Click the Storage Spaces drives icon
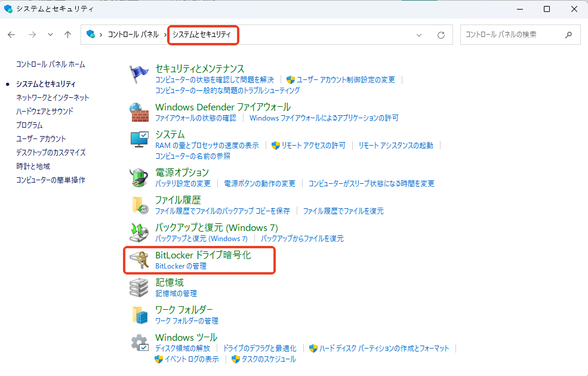This screenshot has height=376, width=588. 139,288
